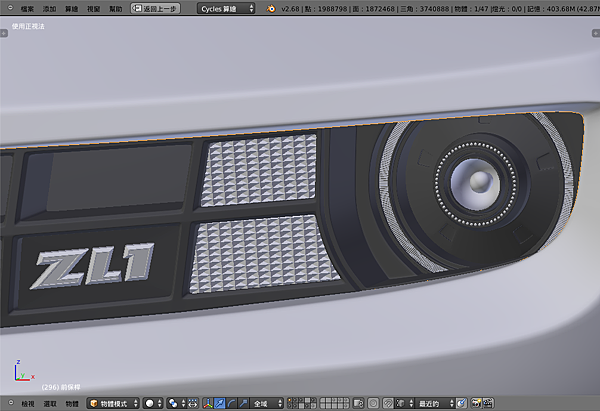Open the snap element type dropdown
The height and width of the screenshot is (411, 600).
[x=405, y=403]
